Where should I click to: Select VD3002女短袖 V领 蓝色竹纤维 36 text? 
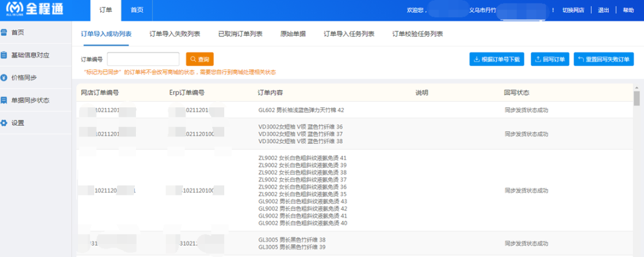point(300,126)
